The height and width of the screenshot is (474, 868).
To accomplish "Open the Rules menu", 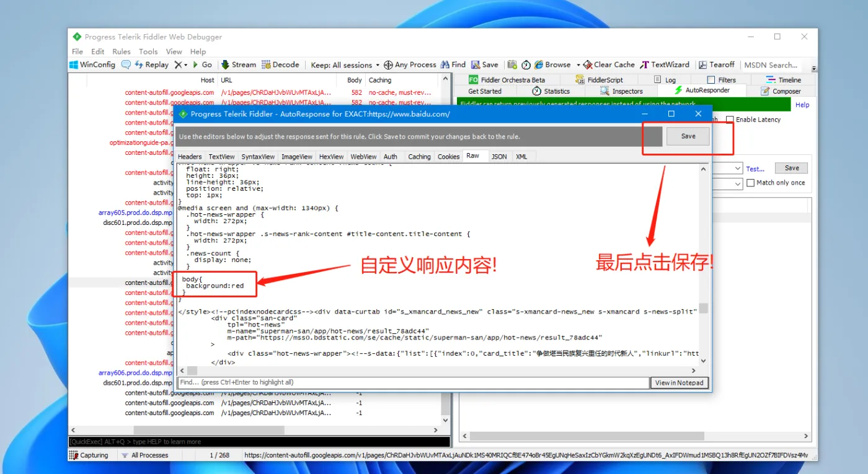I will coord(122,51).
